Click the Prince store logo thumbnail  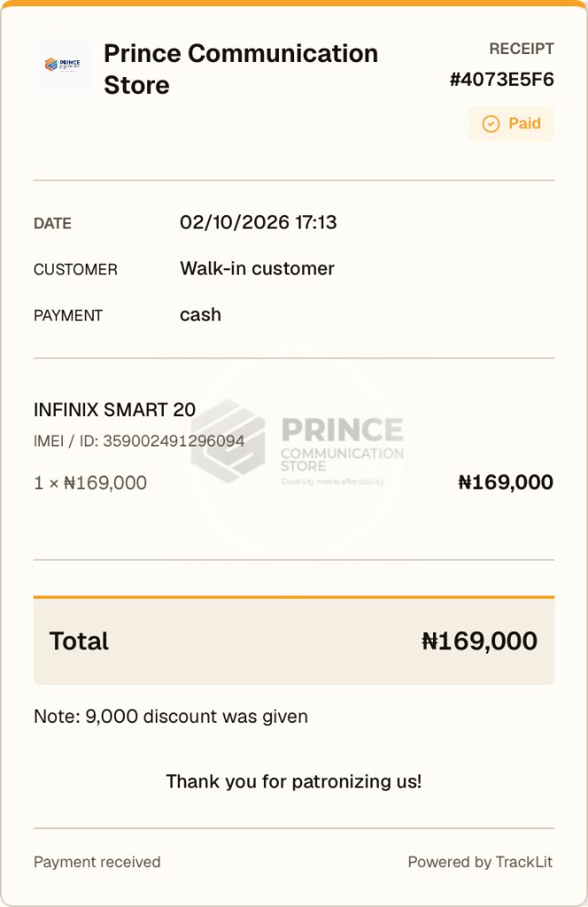coord(63,67)
